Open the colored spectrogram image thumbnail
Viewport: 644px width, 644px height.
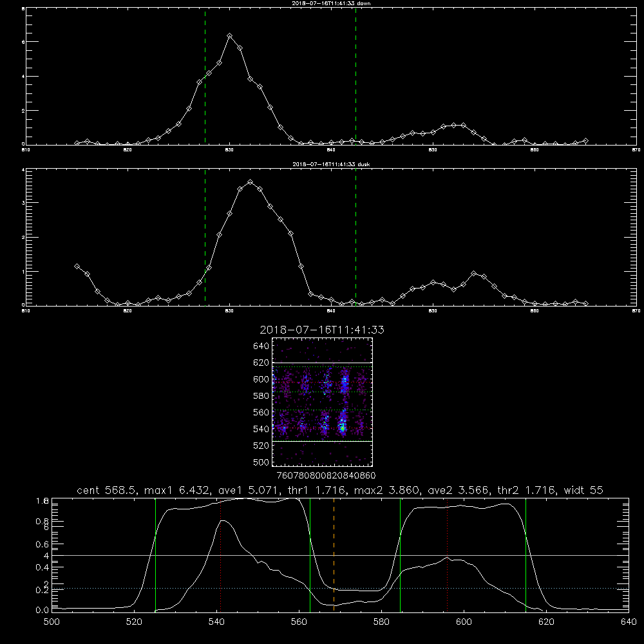(323, 402)
